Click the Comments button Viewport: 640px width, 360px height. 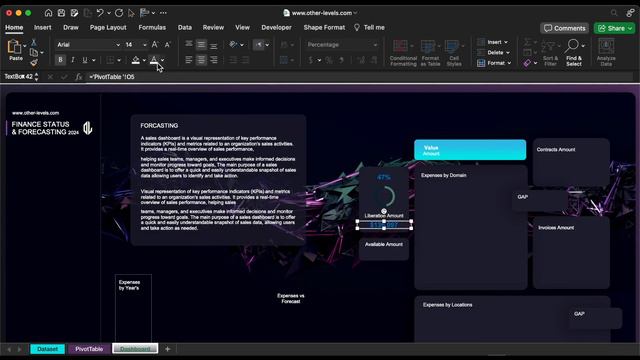point(564,28)
